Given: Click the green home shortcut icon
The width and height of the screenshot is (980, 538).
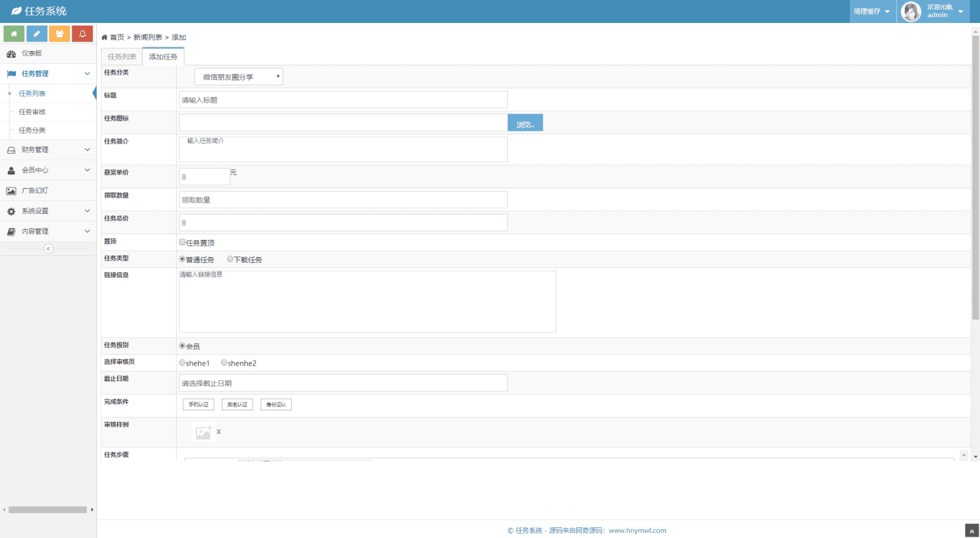Looking at the screenshot, I should [x=14, y=34].
